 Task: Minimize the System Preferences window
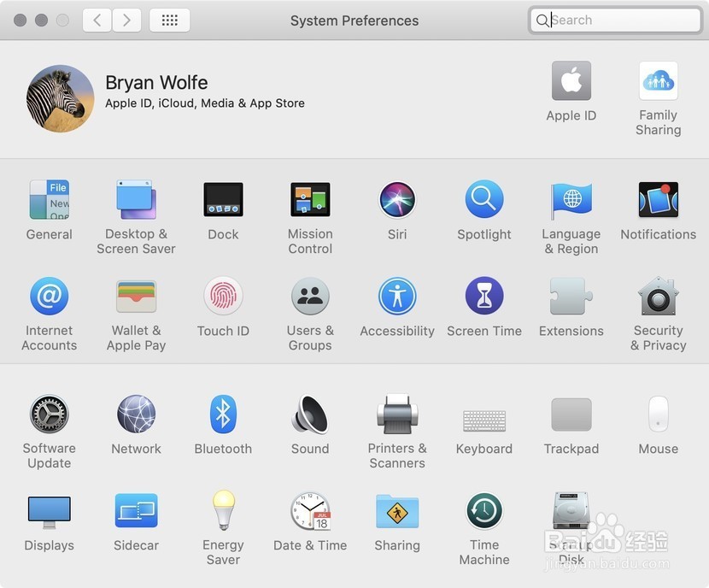(41, 20)
